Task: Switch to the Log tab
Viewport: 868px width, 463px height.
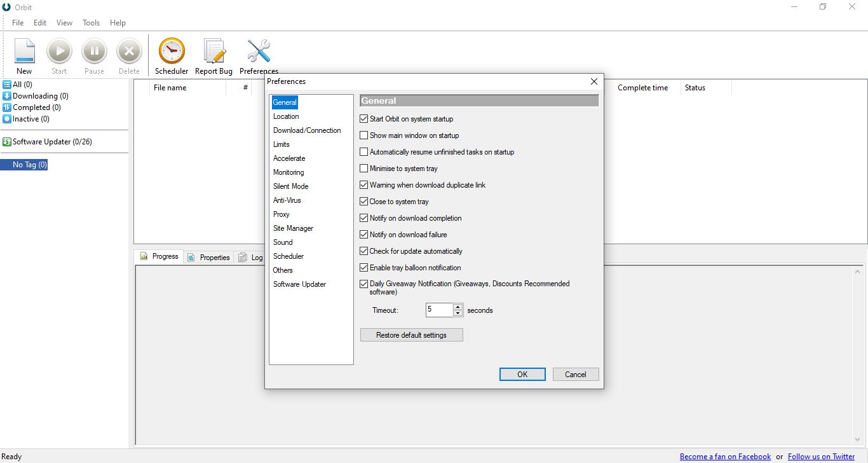Action: 250,258
